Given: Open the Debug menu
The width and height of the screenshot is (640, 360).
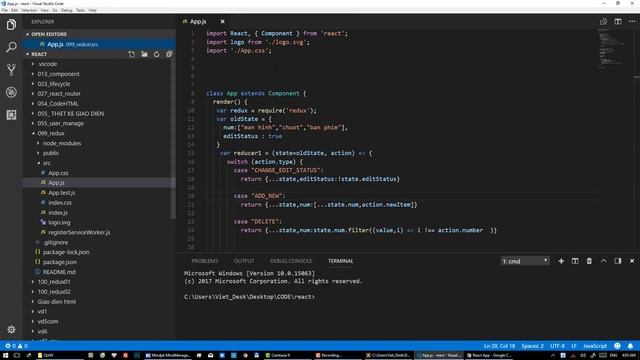Looking at the screenshot, I should pyautogui.click(x=67, y=10).
